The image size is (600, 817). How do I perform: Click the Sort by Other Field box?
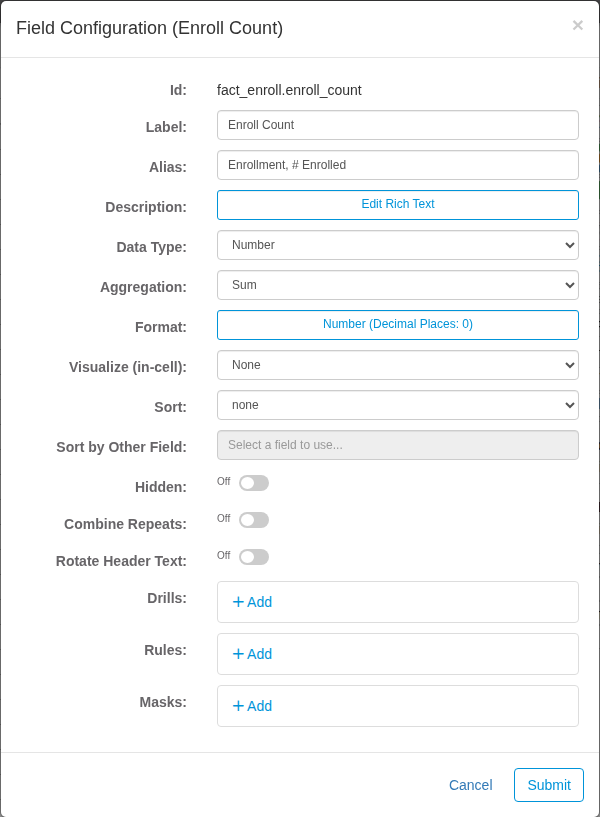398,445
